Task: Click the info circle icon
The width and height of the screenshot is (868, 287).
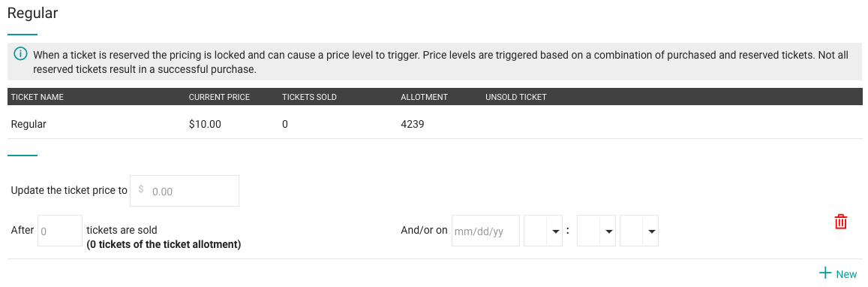Action: [x=20, y=54]
